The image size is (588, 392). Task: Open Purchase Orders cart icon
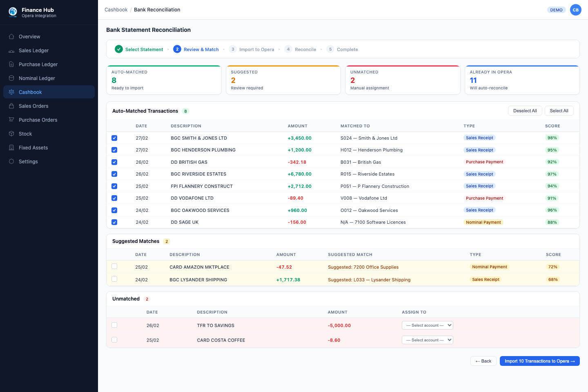click(x=11, y=120)
